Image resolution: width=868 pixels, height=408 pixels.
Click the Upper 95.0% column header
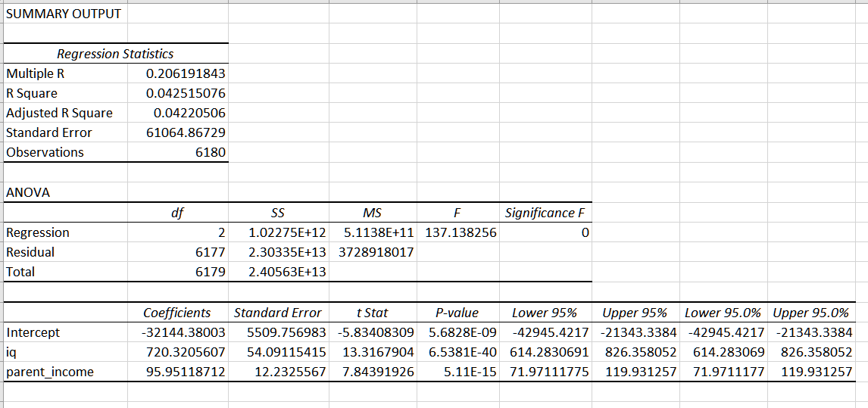[x=811, y=313]
